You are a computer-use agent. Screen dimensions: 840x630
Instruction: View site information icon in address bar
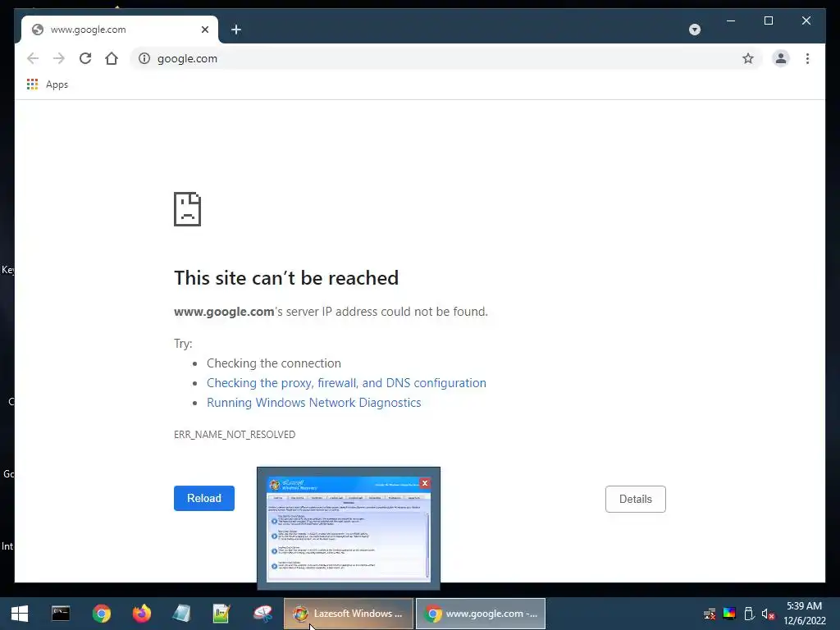pyautogui.click(x=144, y=58)
